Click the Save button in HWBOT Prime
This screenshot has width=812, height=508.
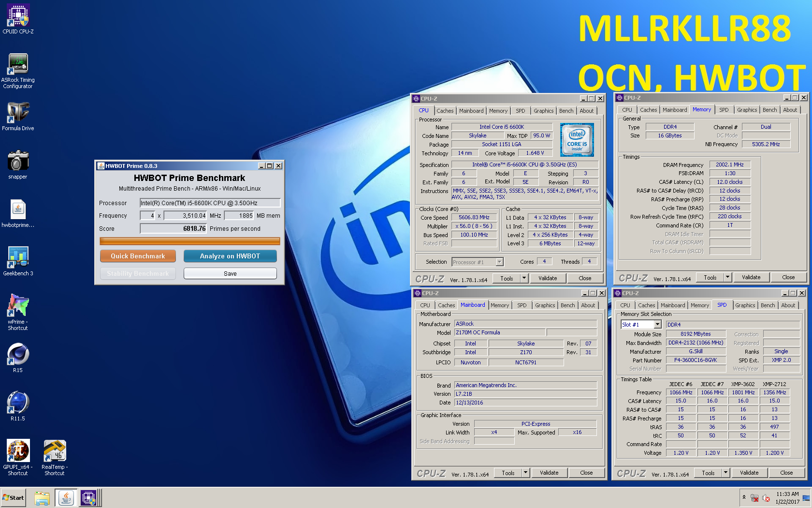click(230, 273)
